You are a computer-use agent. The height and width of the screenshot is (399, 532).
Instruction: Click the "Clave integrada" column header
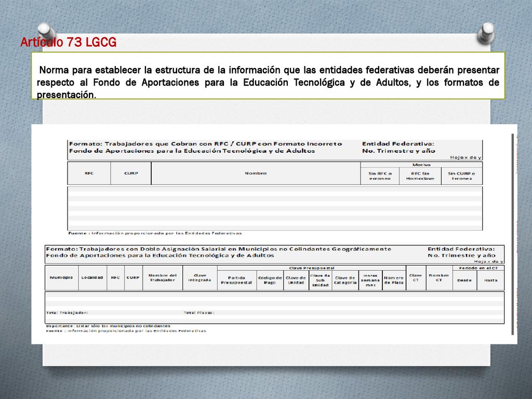pos(200,277)
